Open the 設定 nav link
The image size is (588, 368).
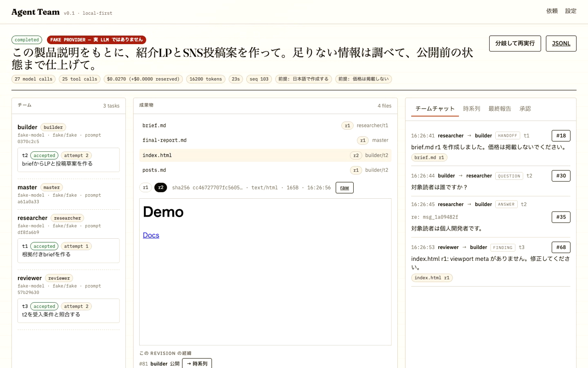click(x=571, y=11)
